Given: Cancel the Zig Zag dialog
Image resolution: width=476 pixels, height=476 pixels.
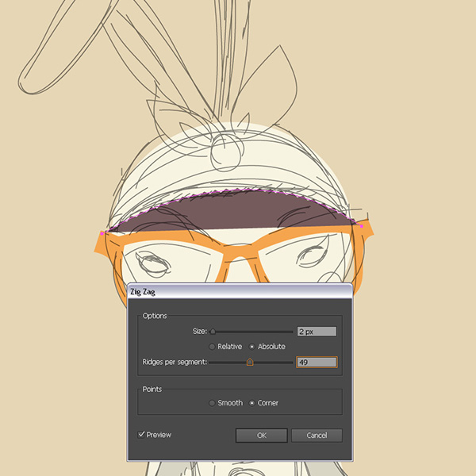Looking at the screenshot, I should pos(317,436).
